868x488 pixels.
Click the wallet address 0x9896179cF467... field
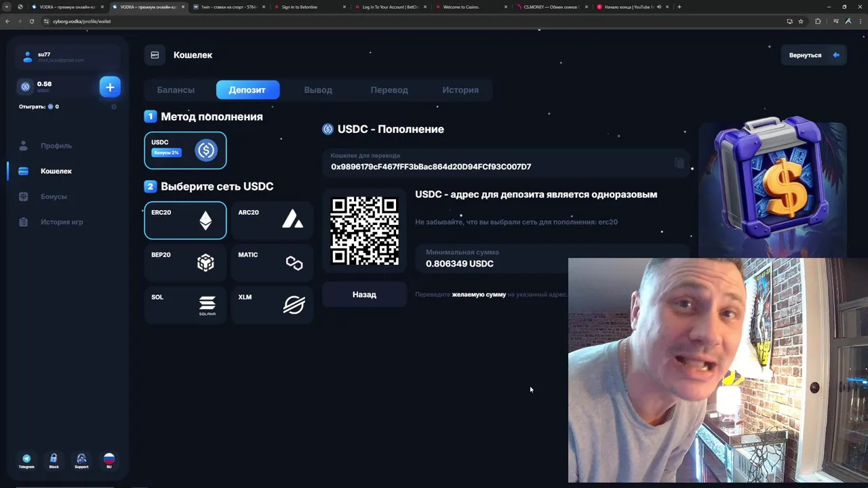click(x=506, y=162)
